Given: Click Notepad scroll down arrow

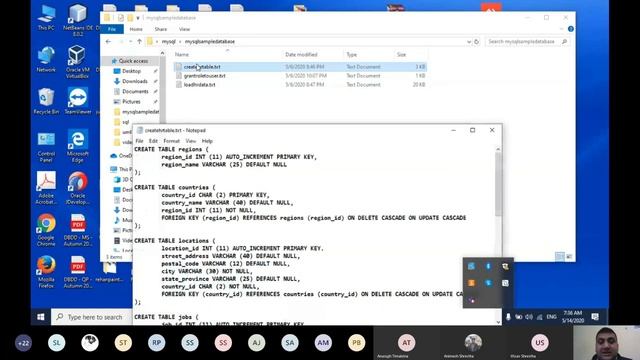Looking at the screenshot, I should point(498,322).
